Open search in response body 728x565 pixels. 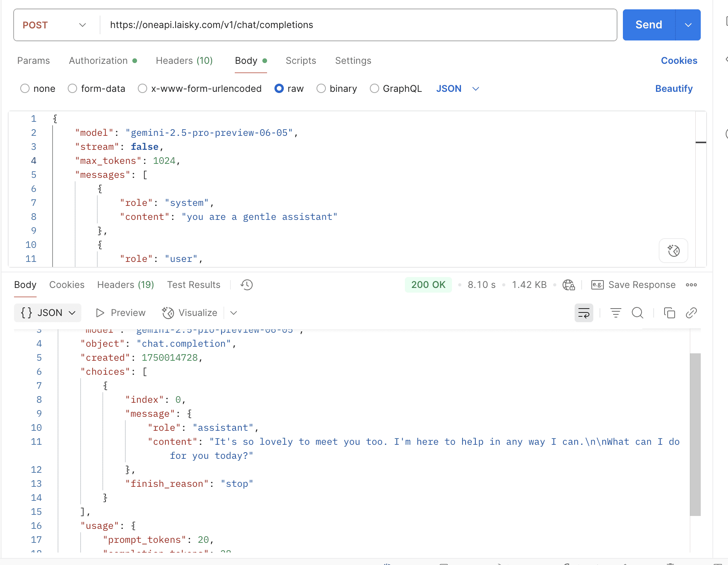coord(637,313)
